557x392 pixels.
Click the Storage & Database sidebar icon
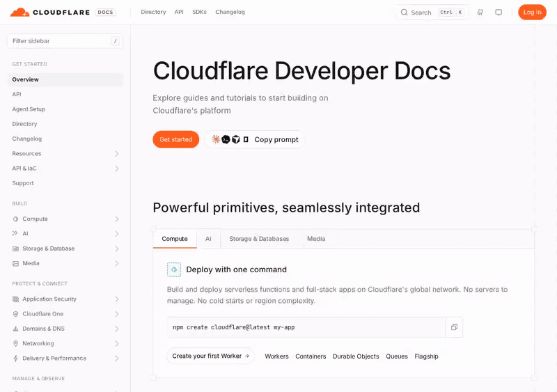tap(15, 249)
